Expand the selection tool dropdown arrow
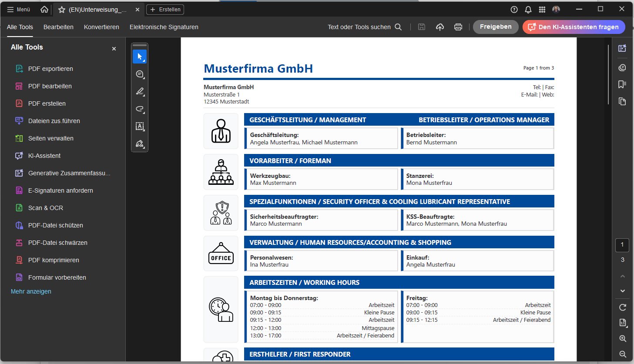Screen dimensions: 634x364 click(144, 60)
